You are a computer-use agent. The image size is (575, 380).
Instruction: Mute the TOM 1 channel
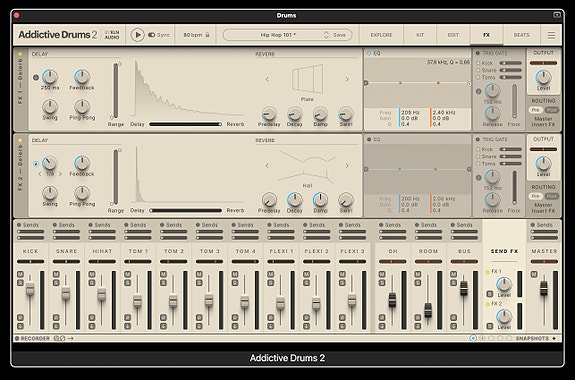[127, 274]
